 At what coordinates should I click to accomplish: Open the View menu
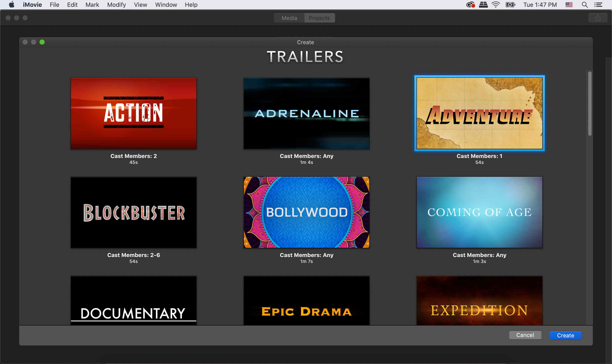(140, 5)
